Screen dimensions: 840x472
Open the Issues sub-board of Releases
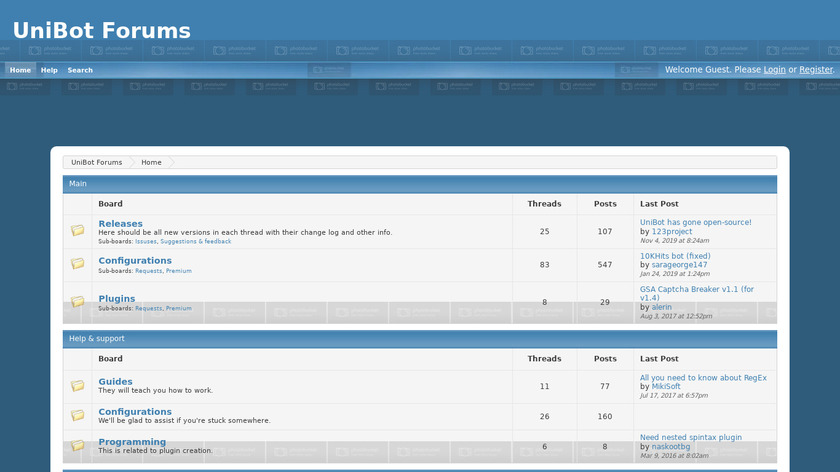[146, 242]
